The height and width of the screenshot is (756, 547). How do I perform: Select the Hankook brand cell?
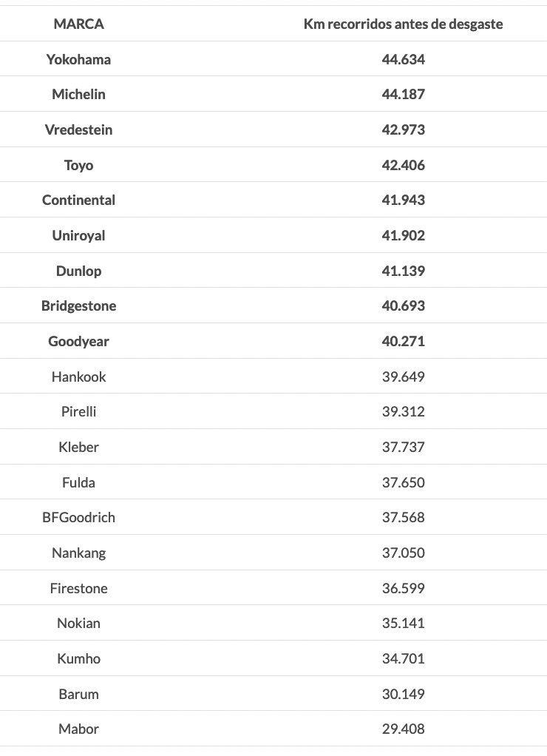pos(78,377)
